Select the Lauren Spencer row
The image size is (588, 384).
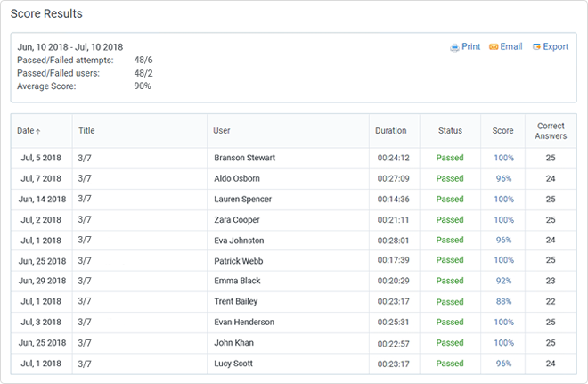coord(242,199)
